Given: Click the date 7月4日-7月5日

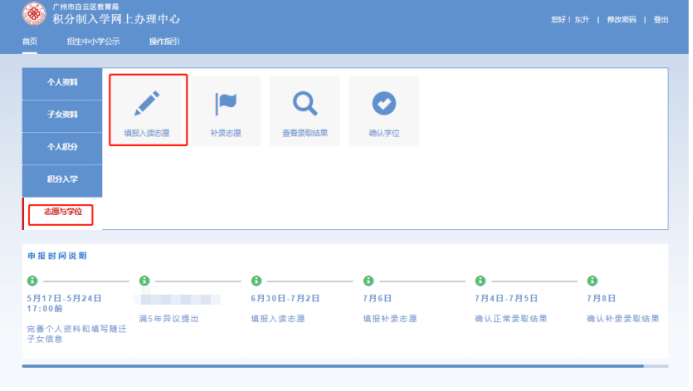Looking at the screenshot, I should click(x=506, y=299).
